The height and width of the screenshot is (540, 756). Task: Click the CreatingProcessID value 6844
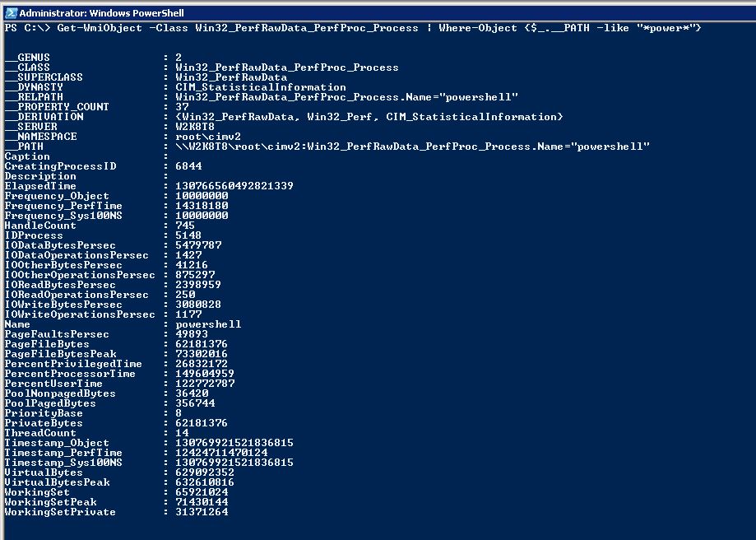188,166
